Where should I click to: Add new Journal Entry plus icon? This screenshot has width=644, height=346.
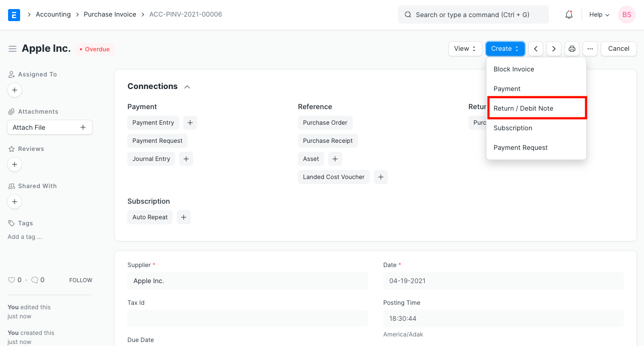pos(186,159)
